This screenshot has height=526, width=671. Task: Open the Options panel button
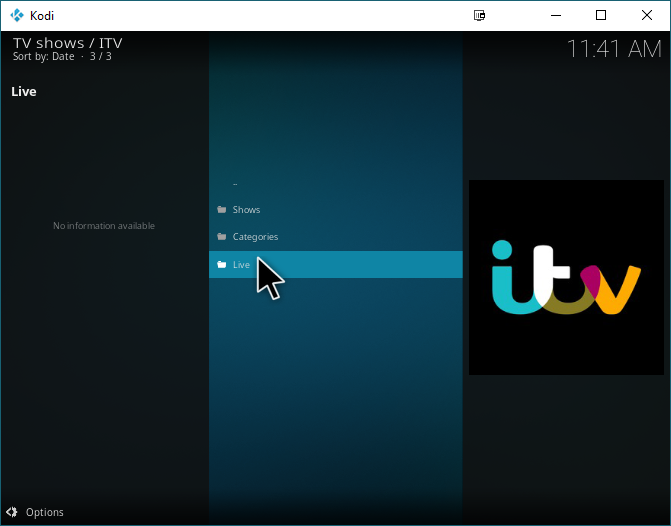(35, 512)
